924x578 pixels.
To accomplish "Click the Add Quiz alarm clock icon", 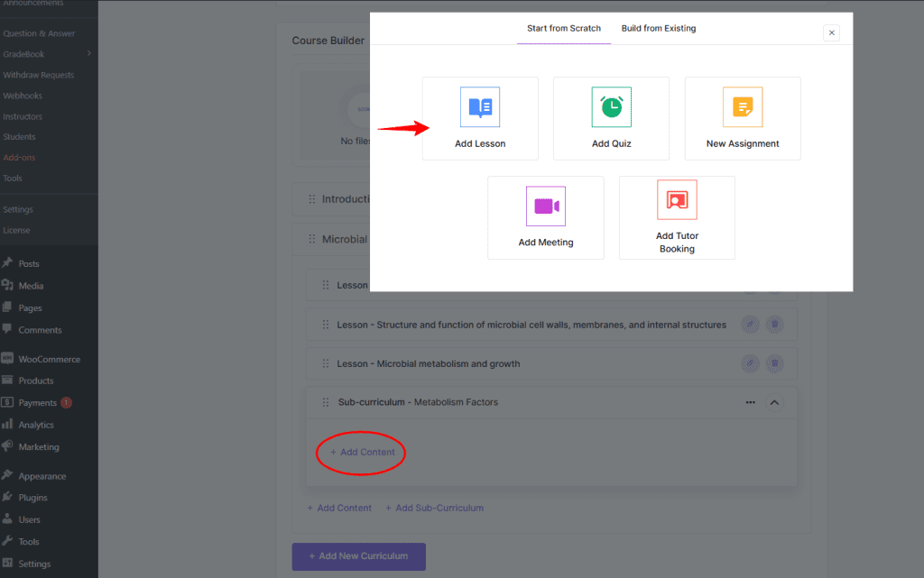I will coord(611,107).
